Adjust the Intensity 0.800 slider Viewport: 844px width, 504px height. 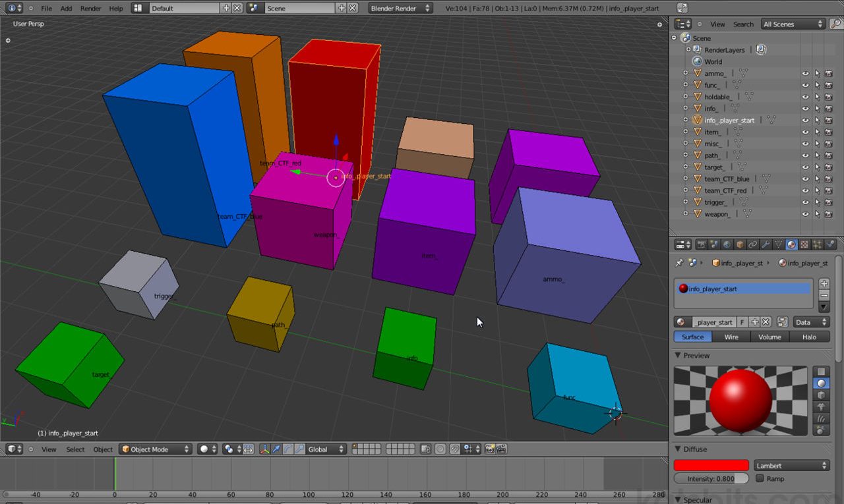(x=711, y=478)
